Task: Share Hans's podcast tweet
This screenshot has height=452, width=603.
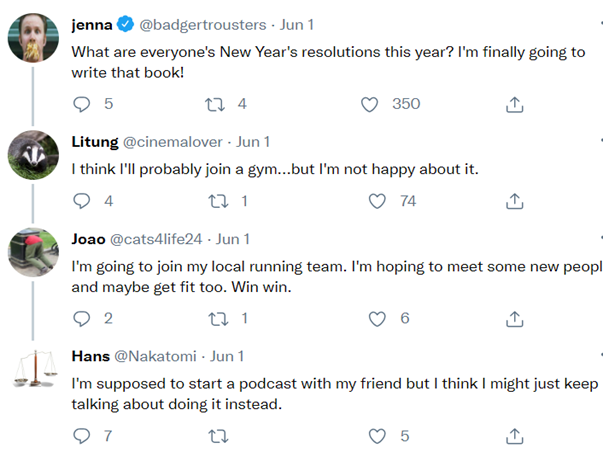Action: 515,435
